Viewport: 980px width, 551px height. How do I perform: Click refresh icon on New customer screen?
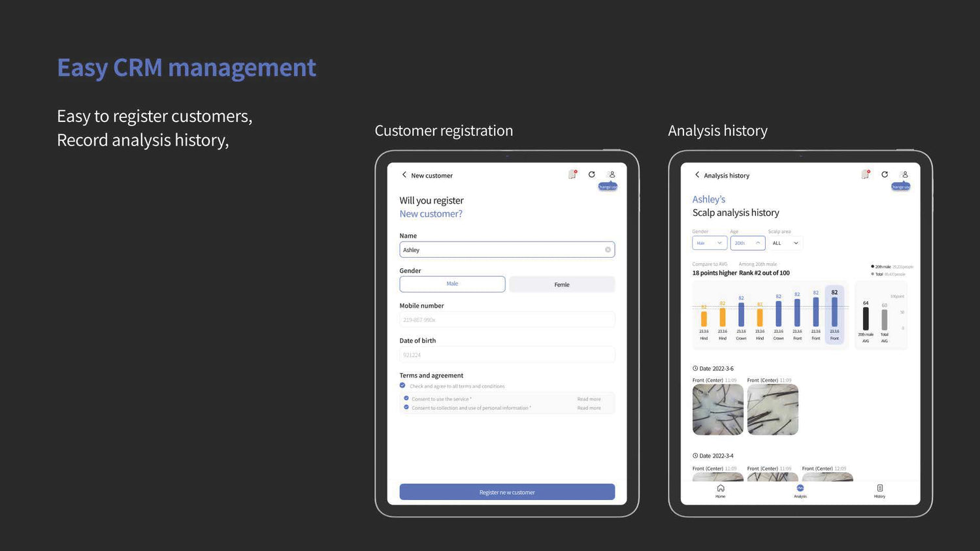(591, 174)
